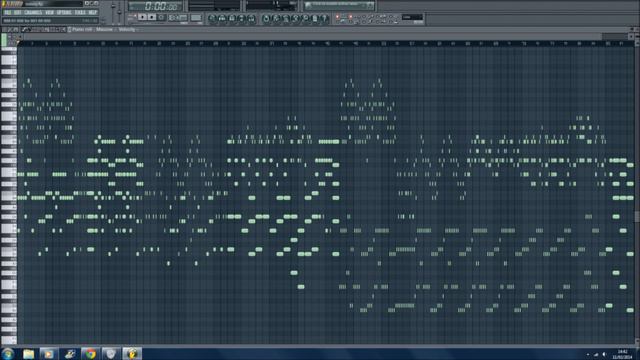Screen dimensions: 640x360
Task: Click the Massive channel name in title
Action: pos(104,29)
